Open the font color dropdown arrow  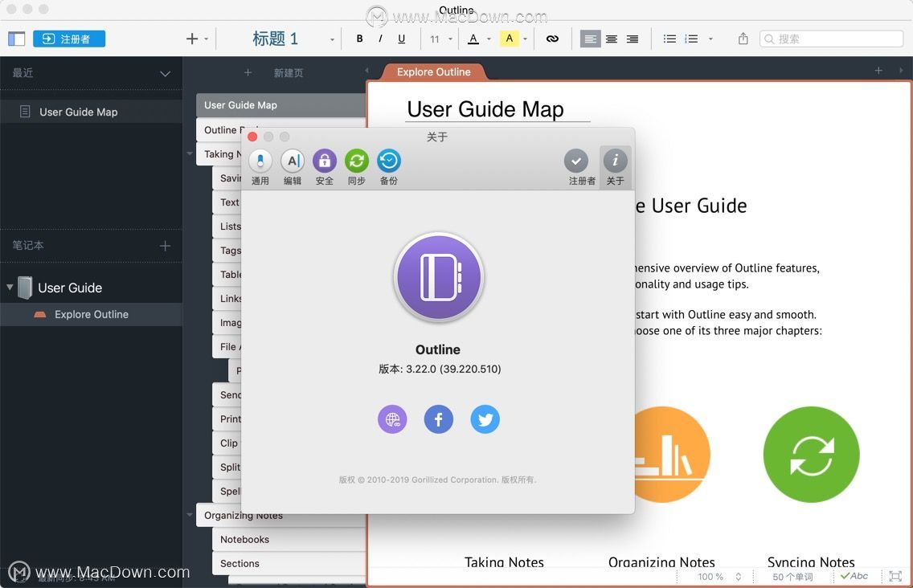point(489,39)
